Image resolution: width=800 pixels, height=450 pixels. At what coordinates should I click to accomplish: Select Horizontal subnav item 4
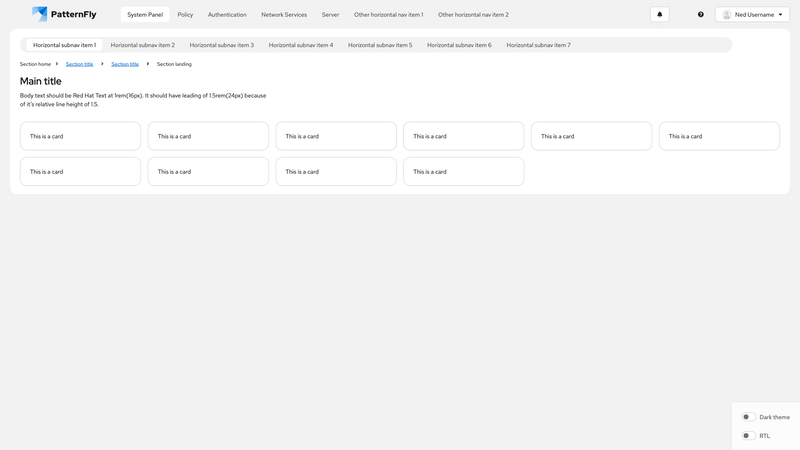point(301,45)
